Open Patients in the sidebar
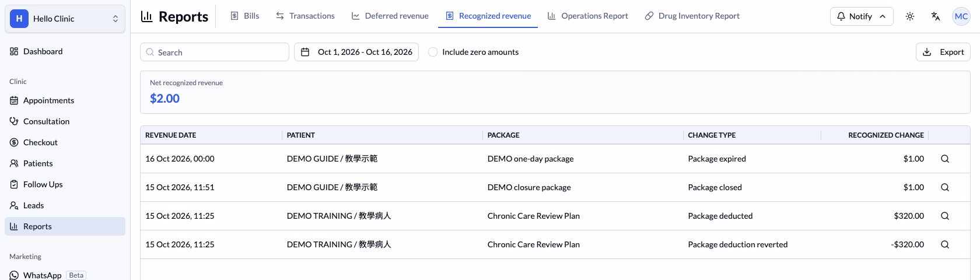The height and width of the screenshot is (280, 980). [x=65, y=163]
